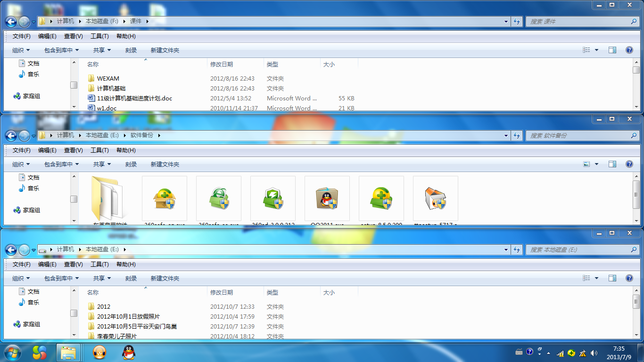Expand the 计算机 breadcrumb arrow
Image resolution: width=644 pixels, height=362 pixels.
pyautogui.click(x=78, y=21)
